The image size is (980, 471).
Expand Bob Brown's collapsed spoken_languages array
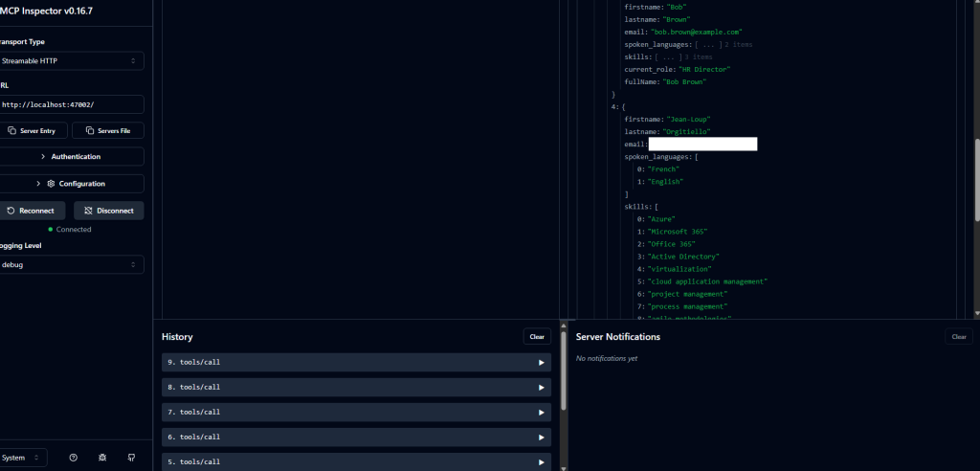[707, 45]
